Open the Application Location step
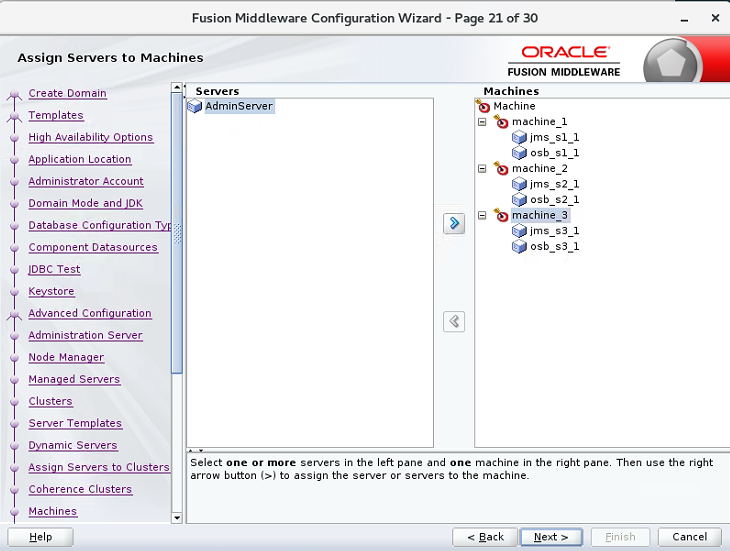This screenshot has width=730, height=551. (80, 159)
